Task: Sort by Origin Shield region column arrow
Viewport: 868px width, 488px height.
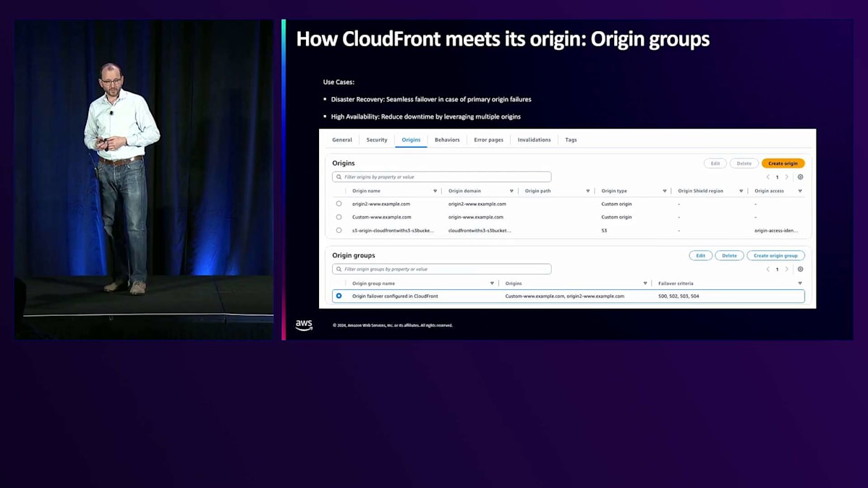Action: (x=741, y=191)
